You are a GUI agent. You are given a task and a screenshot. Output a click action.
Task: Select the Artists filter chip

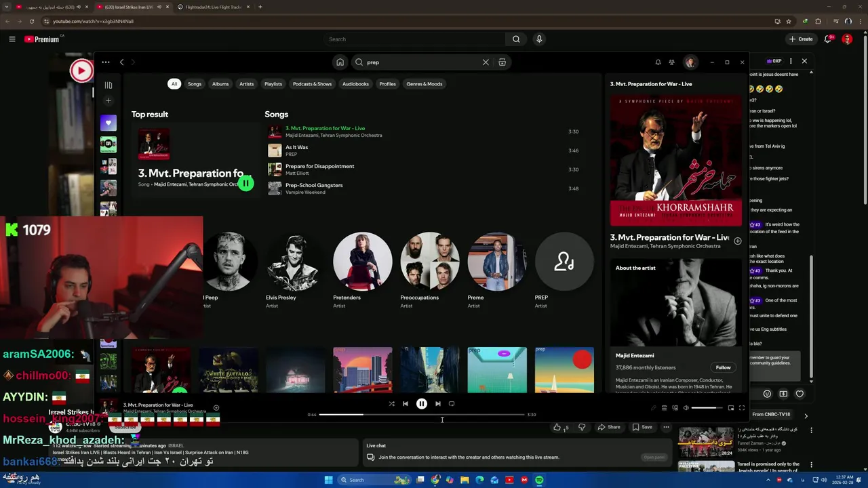pos(246,84)
